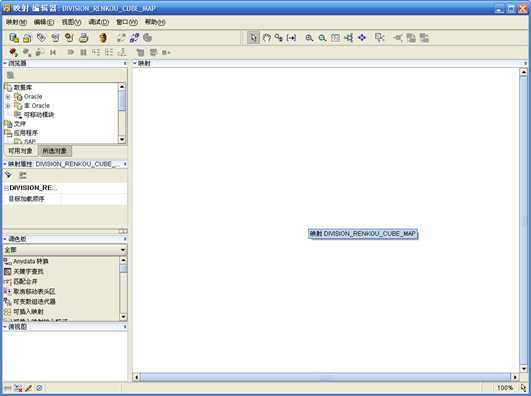Click the zoom out magnifier icon
The height and width of the screenshot is (396, 531).
(x=322, y=38)
